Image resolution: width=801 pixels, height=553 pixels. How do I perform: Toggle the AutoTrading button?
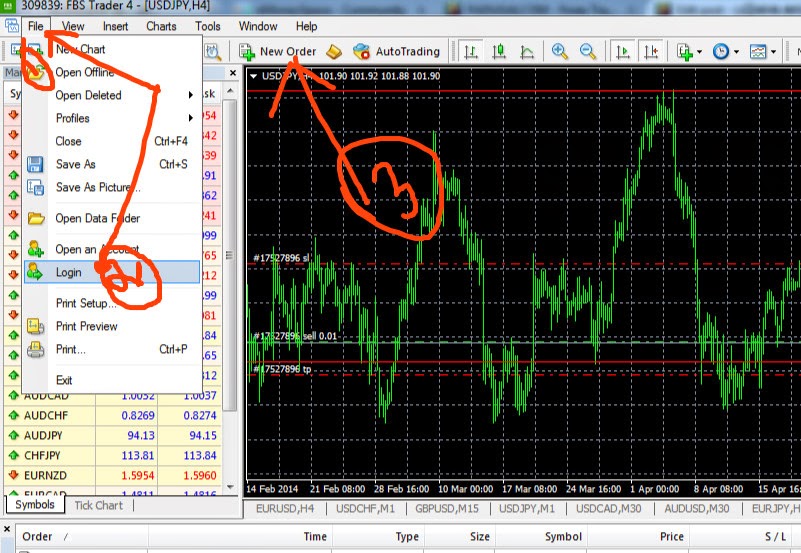[x=396, y=51]
